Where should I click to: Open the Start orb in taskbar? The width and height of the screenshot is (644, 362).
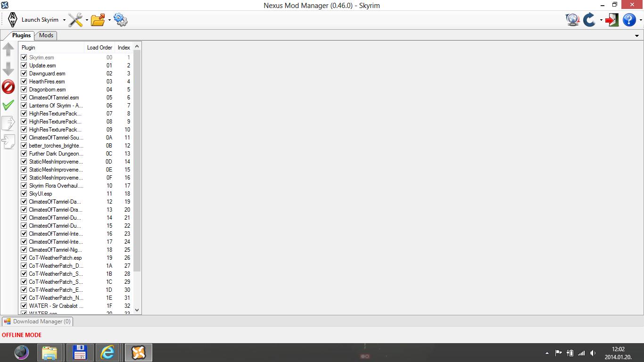(x=21, y=353)
